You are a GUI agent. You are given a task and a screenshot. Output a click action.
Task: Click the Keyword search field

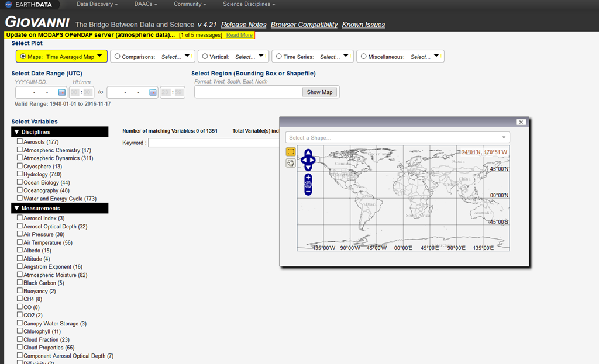(214, 143)
